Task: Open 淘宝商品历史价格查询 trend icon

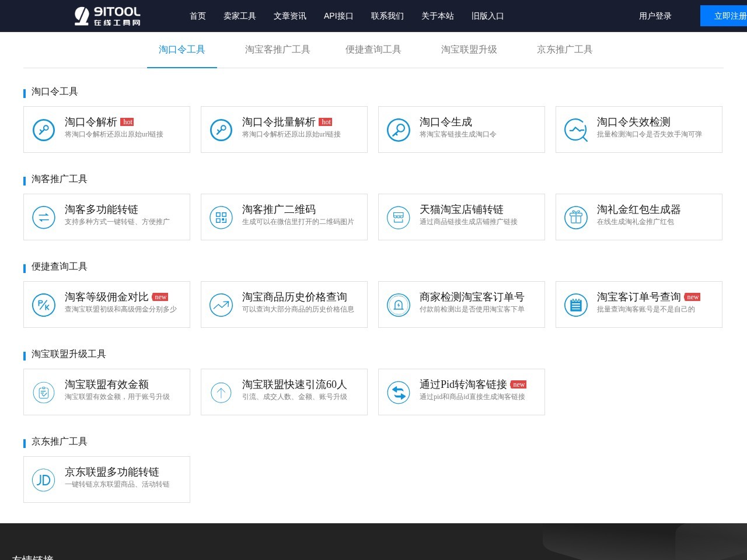Action: [221, 304]
